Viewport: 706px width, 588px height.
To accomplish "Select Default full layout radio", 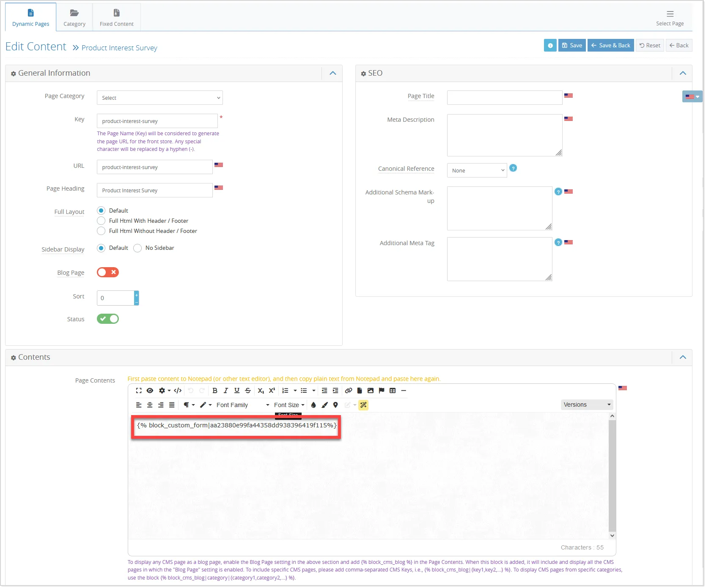I will (x=101, y=211).
